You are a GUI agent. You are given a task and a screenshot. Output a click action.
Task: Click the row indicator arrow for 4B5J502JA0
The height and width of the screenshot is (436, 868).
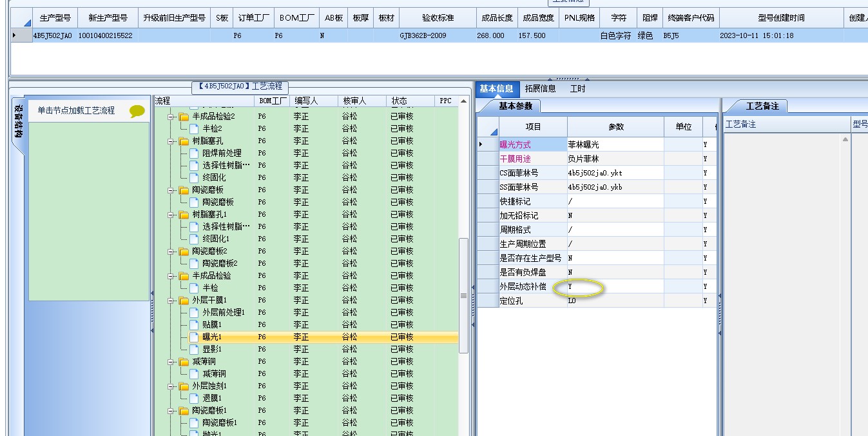(14, 35)
